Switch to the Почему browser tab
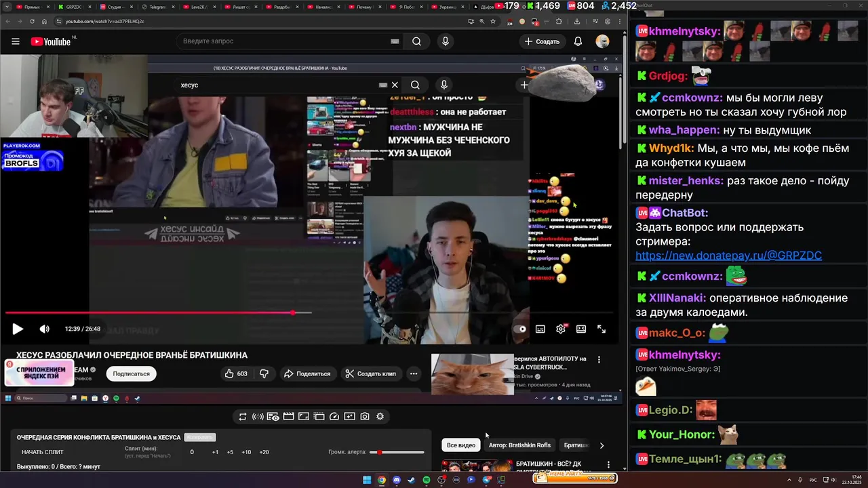 (365, 7)
